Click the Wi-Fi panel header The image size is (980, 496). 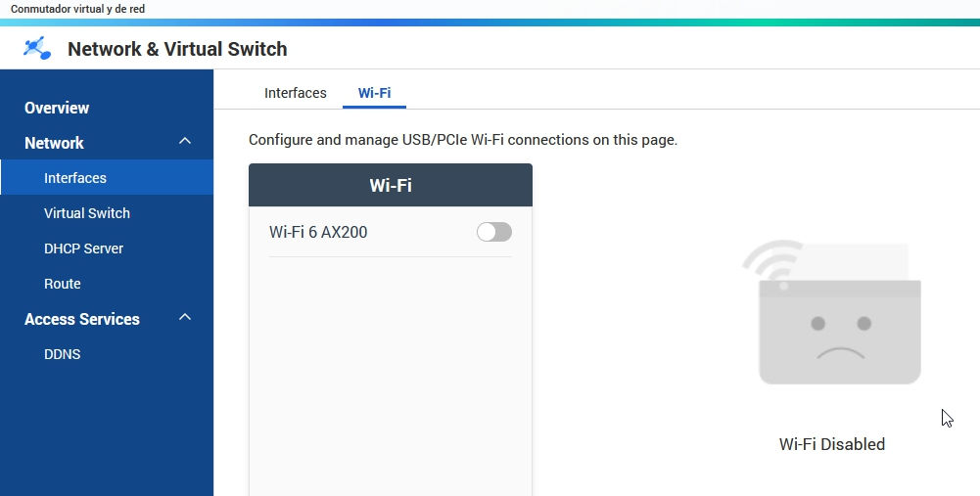391,185
